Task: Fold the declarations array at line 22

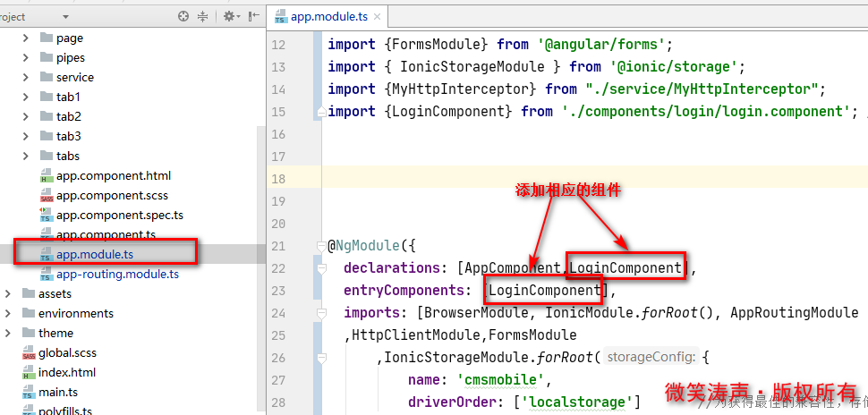Action: (x=320, y=268)
